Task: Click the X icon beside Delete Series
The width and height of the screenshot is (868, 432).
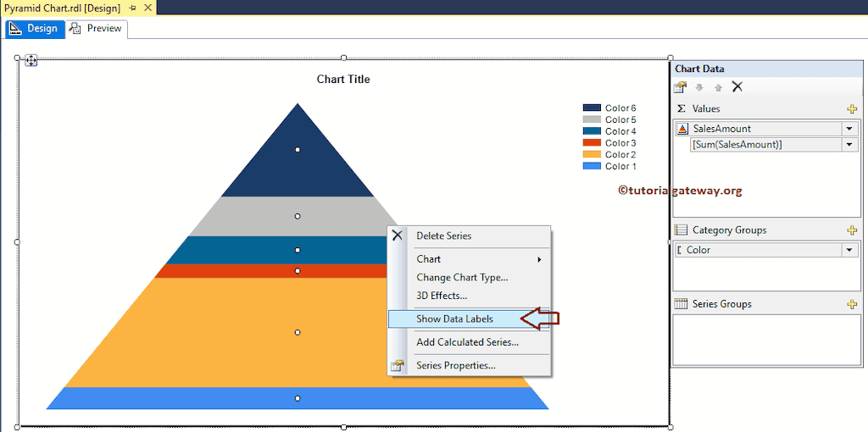Action: [x=397, y=235]
